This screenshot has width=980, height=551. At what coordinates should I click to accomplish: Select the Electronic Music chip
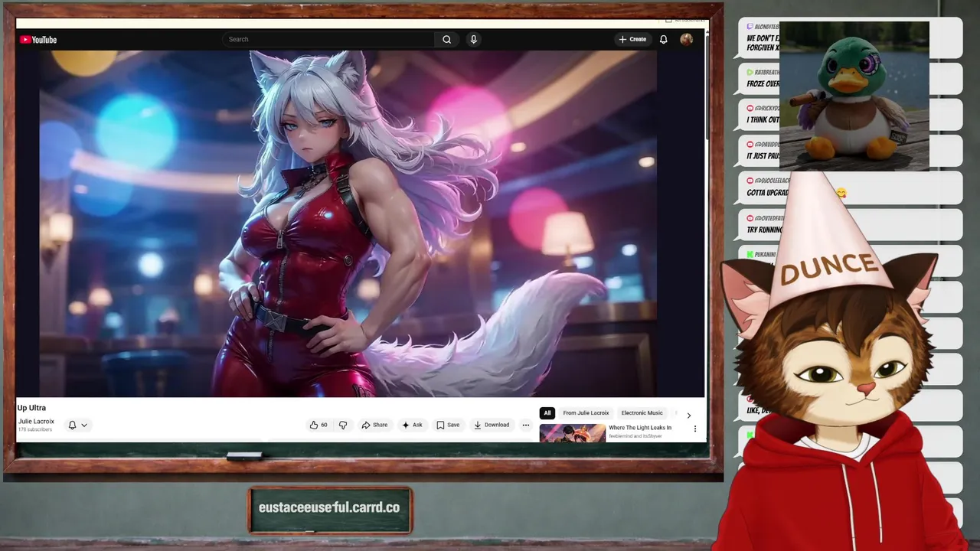tap(642, 412)
